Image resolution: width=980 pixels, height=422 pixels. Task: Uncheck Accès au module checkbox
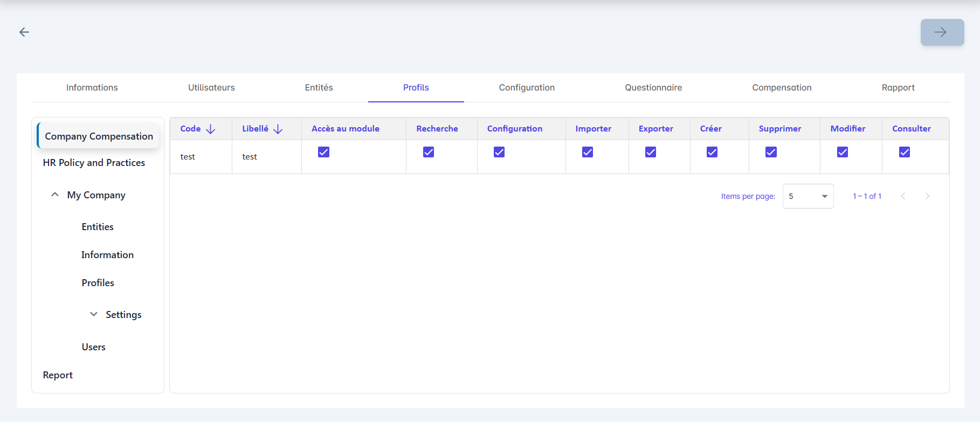point(323,152)
